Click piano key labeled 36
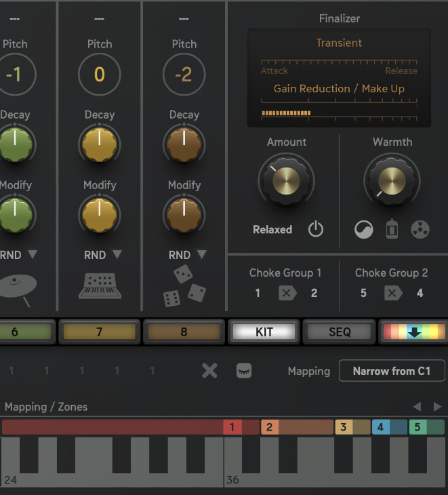Screen dimensions: 448x495 233,479
